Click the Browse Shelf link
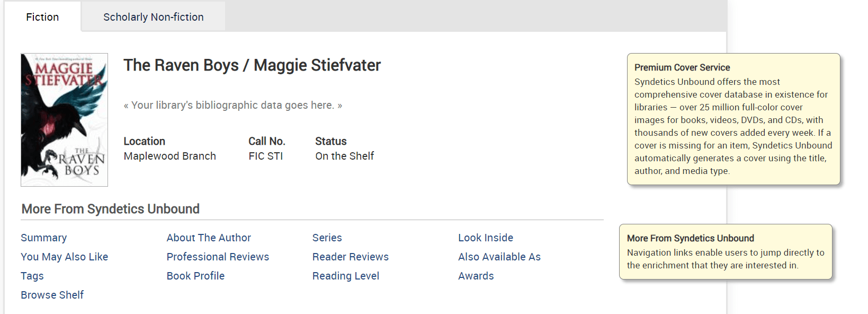Viewport: 868px width, 314px height. coord(52,295)
